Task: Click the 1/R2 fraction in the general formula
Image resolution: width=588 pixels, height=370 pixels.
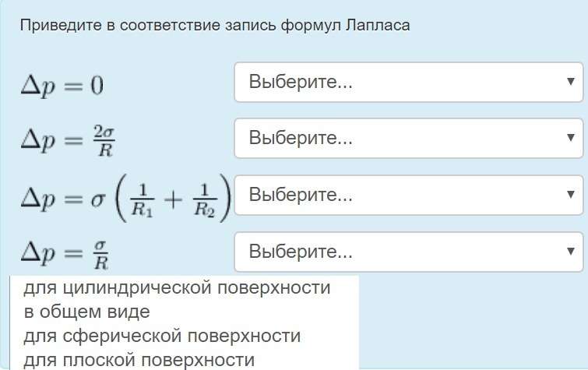Action: 203,199
